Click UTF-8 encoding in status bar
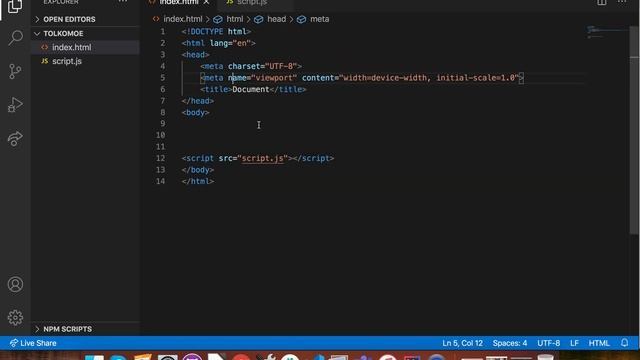Screen dimensions: 640x360 (548, 343)
